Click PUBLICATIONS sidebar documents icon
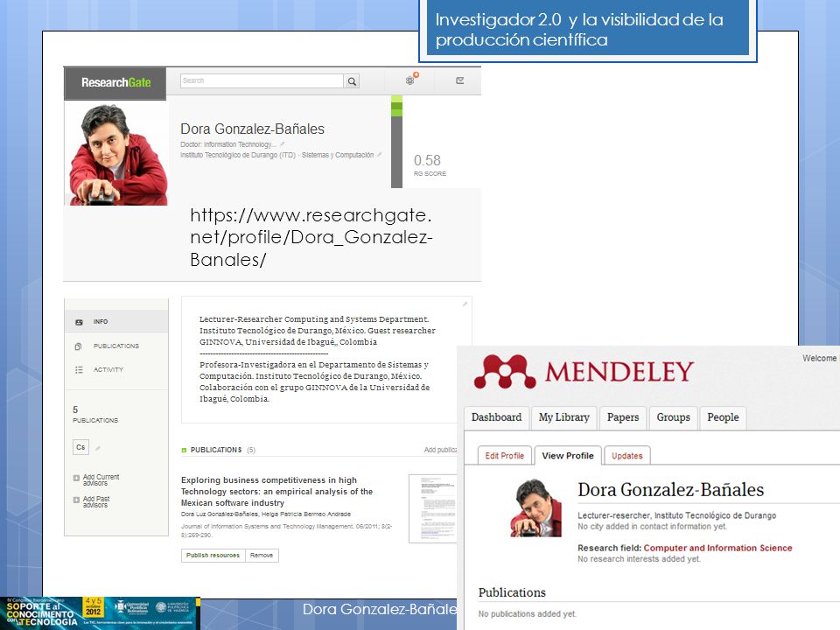This screenshot has width=840, height=630. (x=78, y=346)
